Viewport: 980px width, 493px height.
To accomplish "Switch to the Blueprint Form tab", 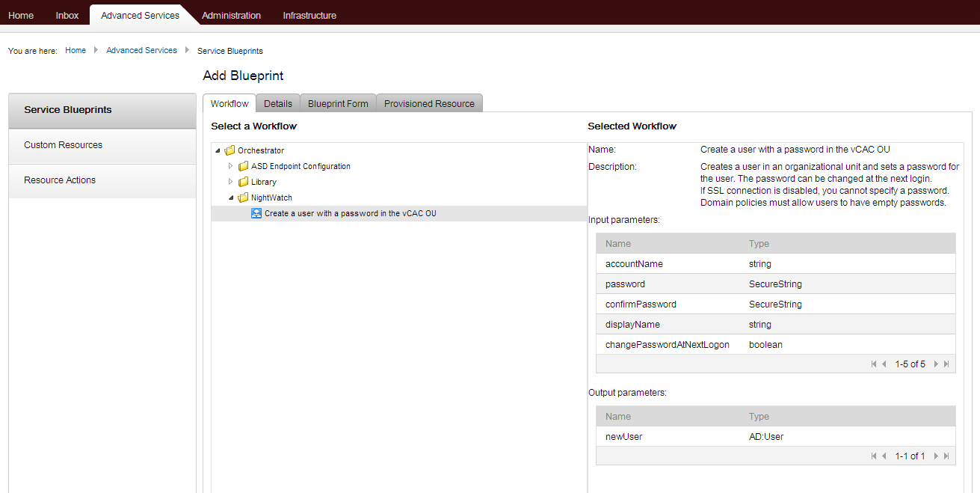I will pyautogui.click(x=337, y=102).
